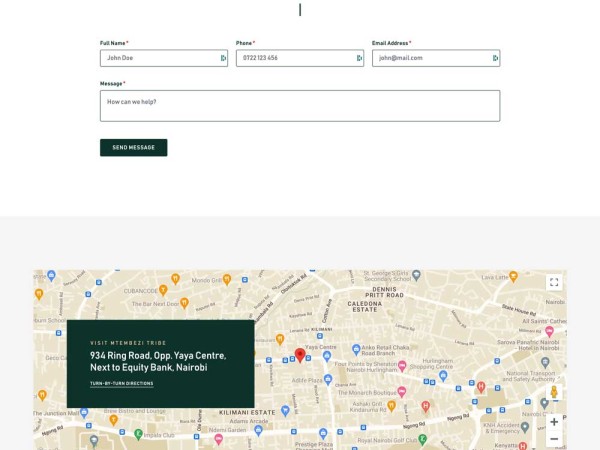The height and width of the screenshot is (450, 600).
Task: Select St. George's Girls Secondary School marker
Action: [416, 275]
